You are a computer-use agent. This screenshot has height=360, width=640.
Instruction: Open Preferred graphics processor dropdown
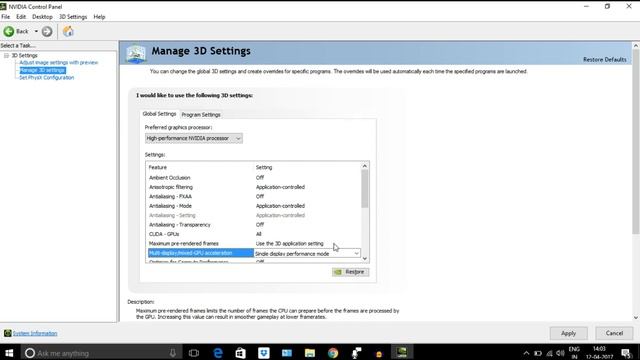tap(193, 138)
